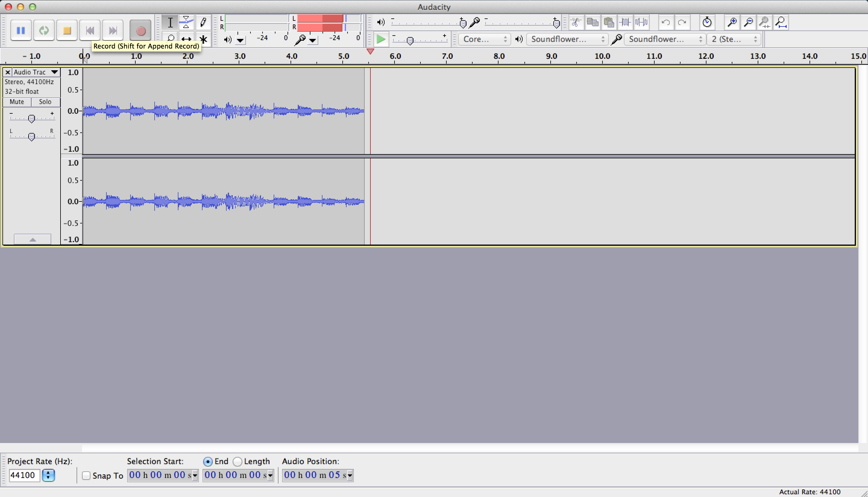Screen dimensions: 868x497
Task: Click the red recording position marker on timeline
Action: tap(370, 52)
